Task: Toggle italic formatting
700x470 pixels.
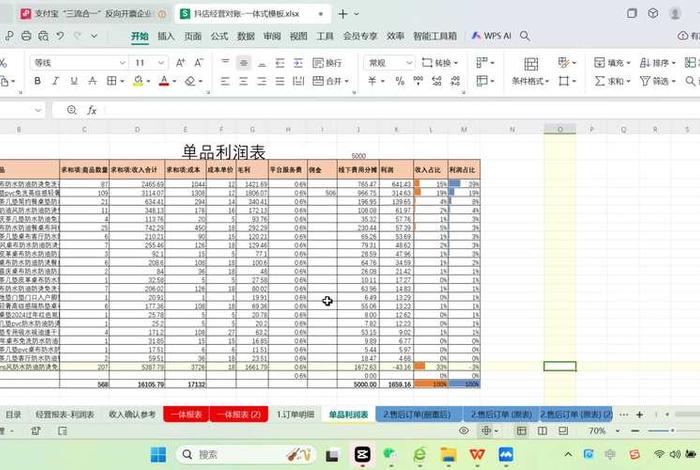Action: pyautogui.click(x=55, y=81)
